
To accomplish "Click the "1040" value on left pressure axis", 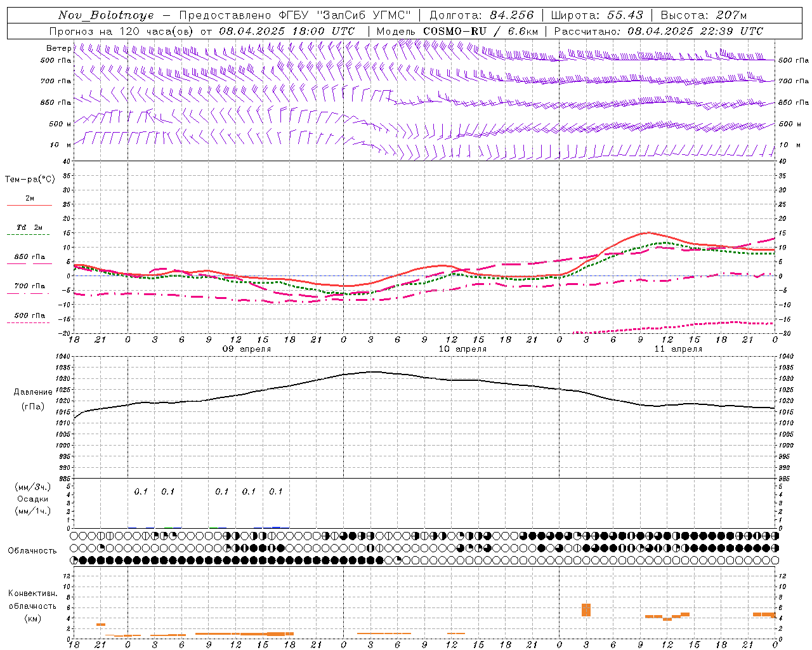I will (x=63, y=357).
